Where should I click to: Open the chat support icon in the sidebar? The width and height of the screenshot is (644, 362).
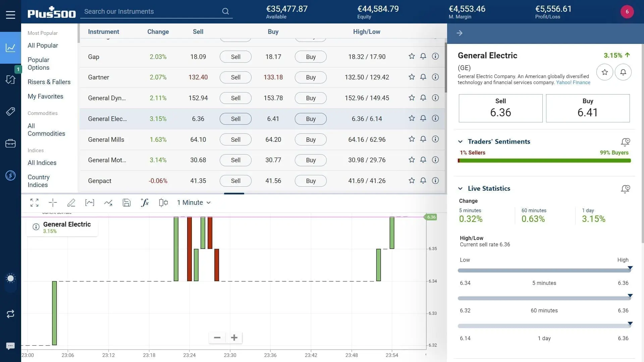pos(10,346)
